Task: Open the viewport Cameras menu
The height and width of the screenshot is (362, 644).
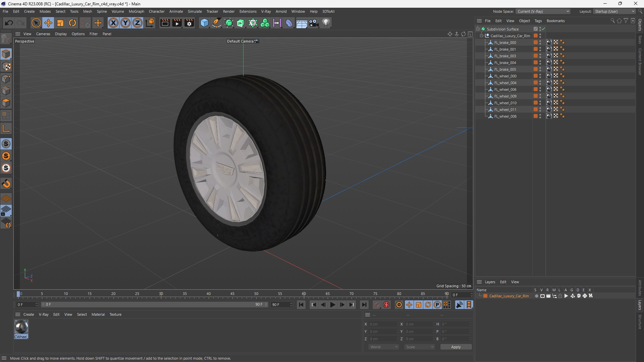Action: click(43, 34)
